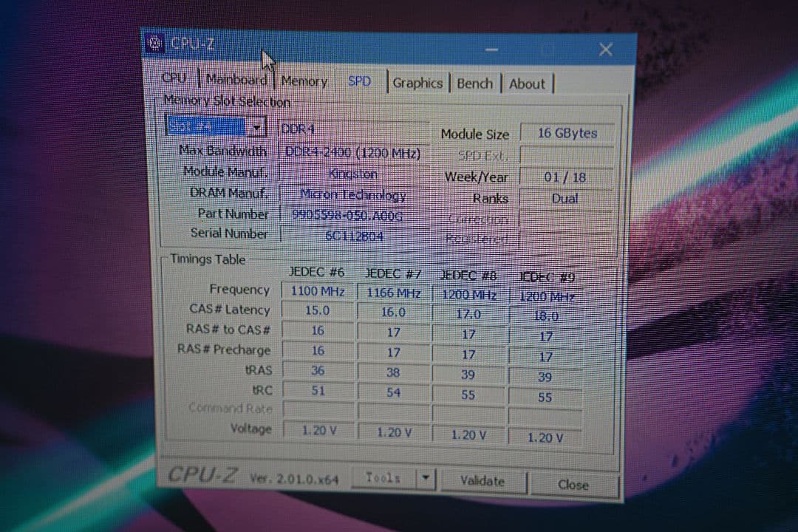Select the Graphics tab
798x532 pixels.
click(417, 83)
